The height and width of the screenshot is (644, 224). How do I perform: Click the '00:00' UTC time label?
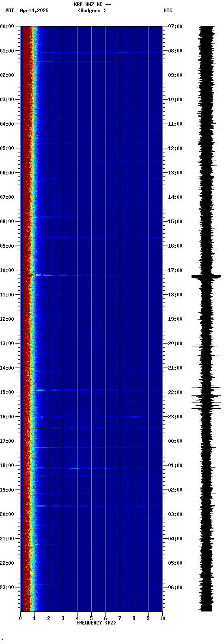tap(175, 441)
